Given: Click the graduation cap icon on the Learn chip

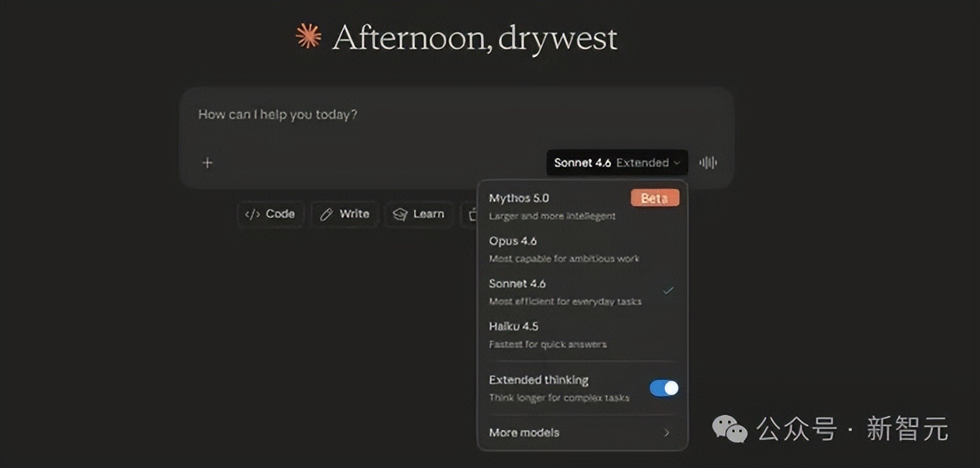Looking at the screenshot, I should (400, 214).
